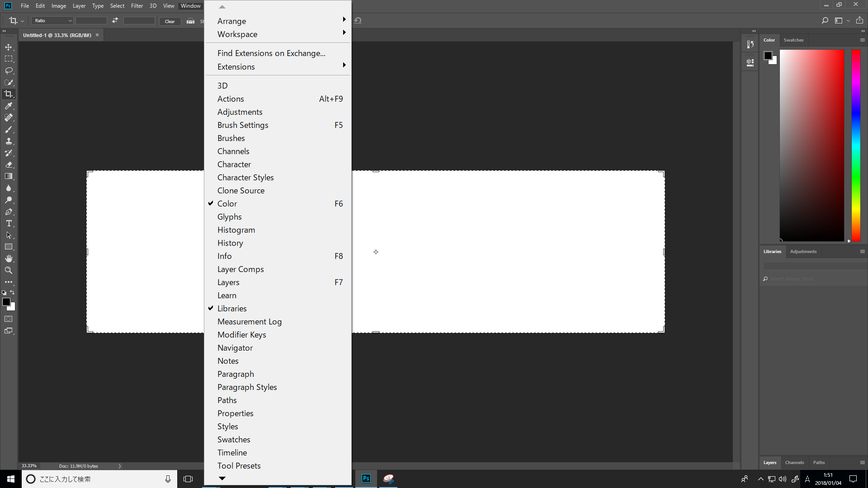Select the Clone Stamp tool
Screen dimensions: 868x488
[x=8, y=141]
